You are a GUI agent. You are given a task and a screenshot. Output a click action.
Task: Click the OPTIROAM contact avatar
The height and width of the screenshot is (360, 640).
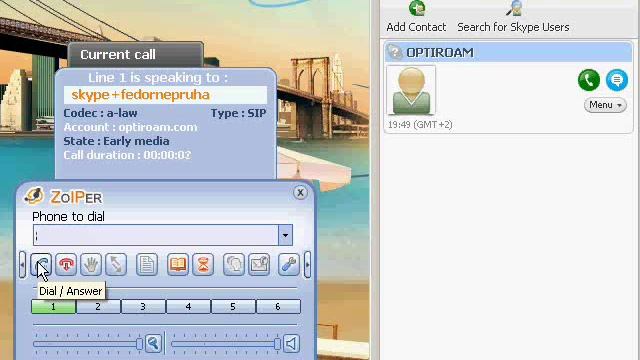(x=411, y=91)
